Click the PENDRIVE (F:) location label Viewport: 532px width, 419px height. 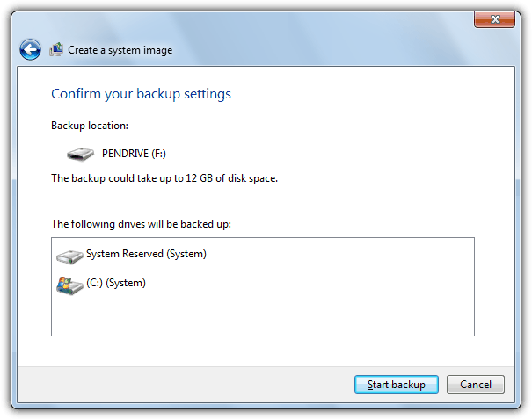point(135,154)
